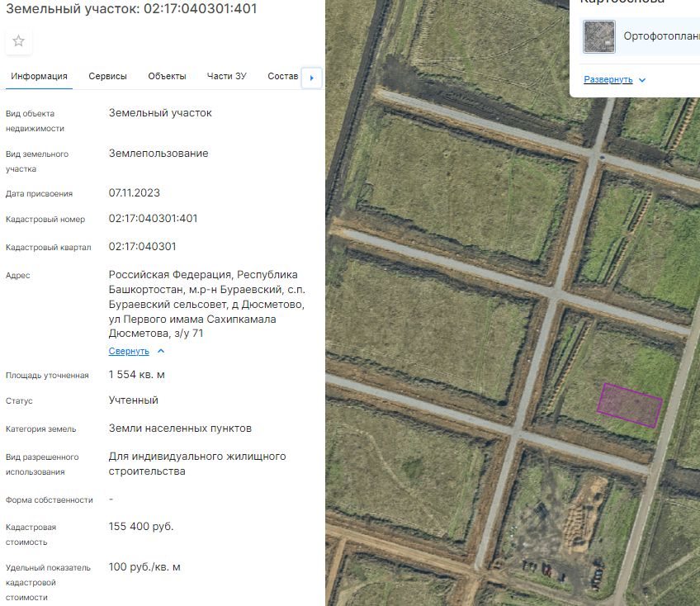Screen dimensions: 700x606
Task: Click the Вид объекта недвижимости value Земельный участок
Action: (x=160, y=113)
